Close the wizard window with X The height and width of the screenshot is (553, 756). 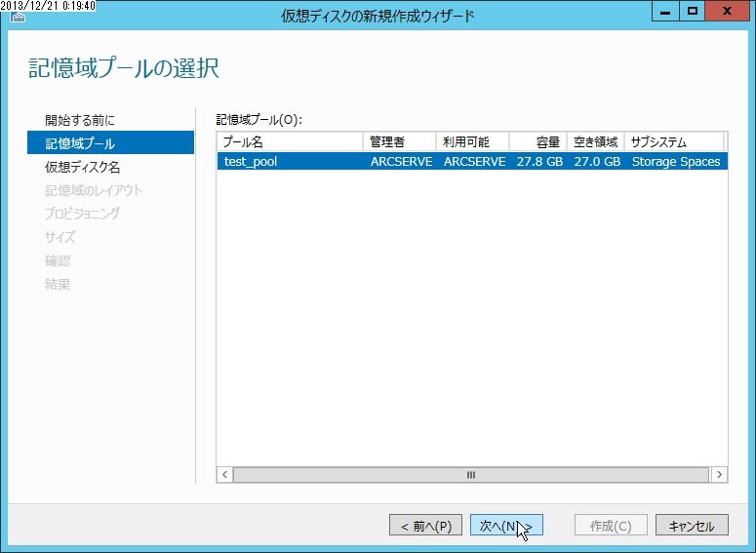point(727,12)
